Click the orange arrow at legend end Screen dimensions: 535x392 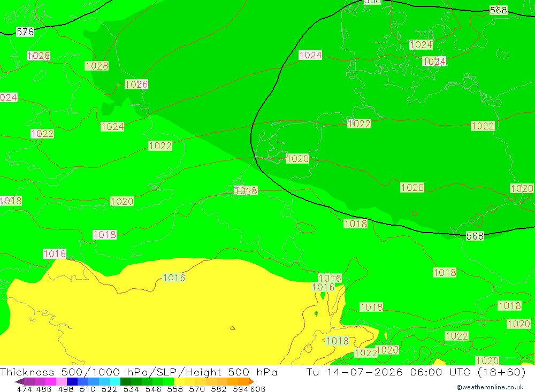click(x=251, y=382)
